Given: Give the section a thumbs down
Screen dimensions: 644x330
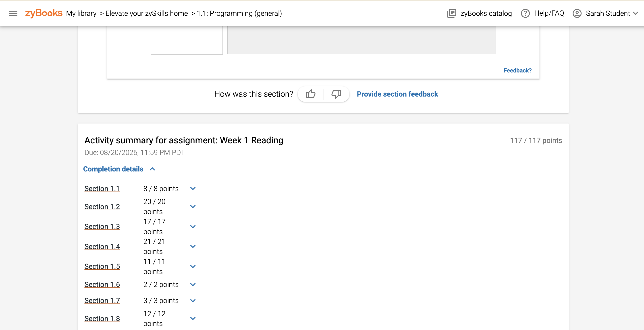Looking at the screenshot, I should coord(336,94).
